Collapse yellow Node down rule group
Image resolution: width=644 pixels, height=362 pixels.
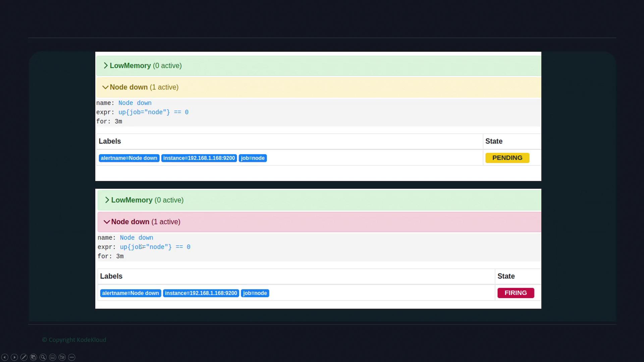[128, 87]
